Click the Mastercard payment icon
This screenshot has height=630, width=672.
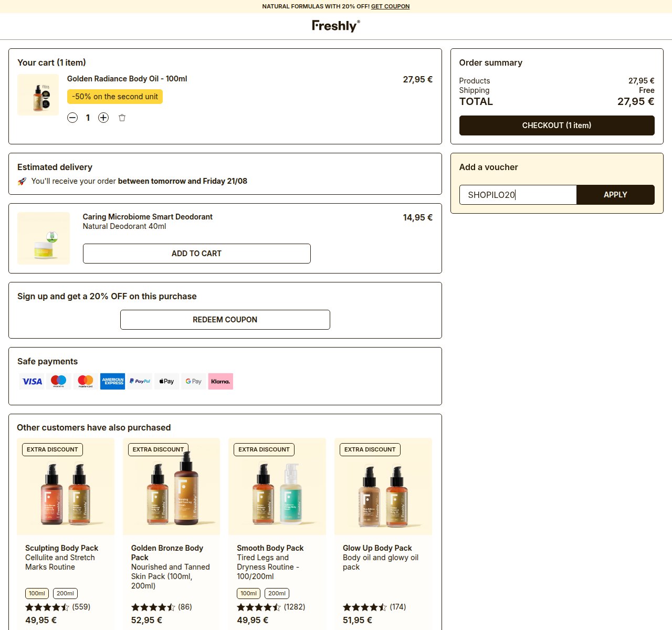(x=86, y=381)
